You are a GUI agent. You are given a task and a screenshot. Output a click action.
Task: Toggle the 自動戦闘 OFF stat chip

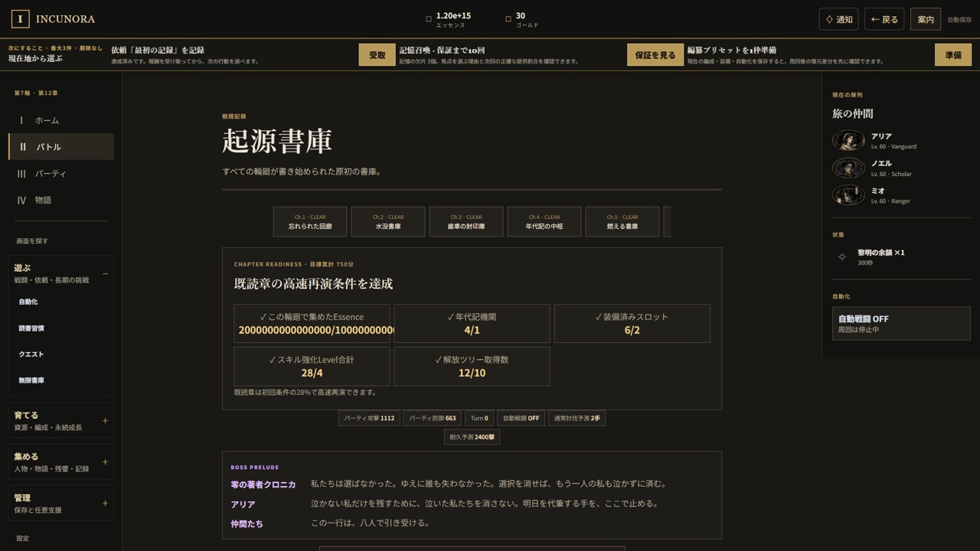(521, 419)
